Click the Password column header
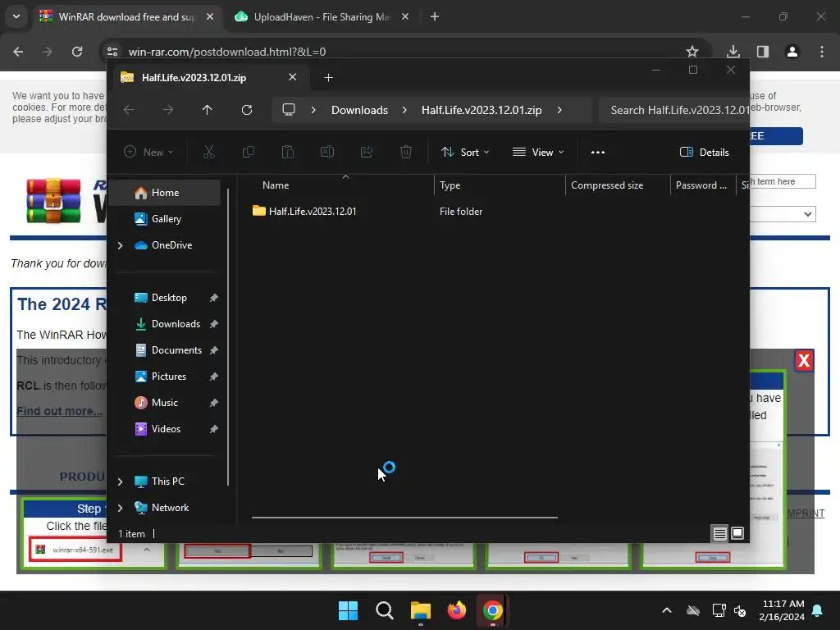Image resolution: width=840 pixels, height=630 pixels. point(703,185)
